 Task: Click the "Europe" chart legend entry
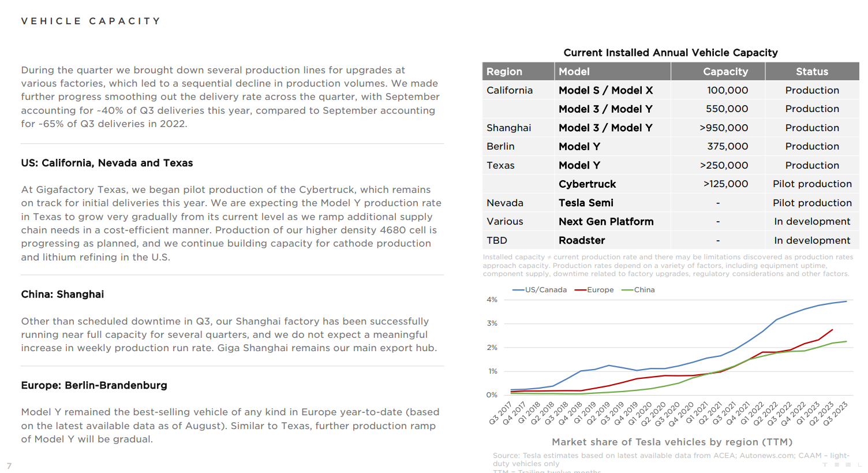coord(594,290)
